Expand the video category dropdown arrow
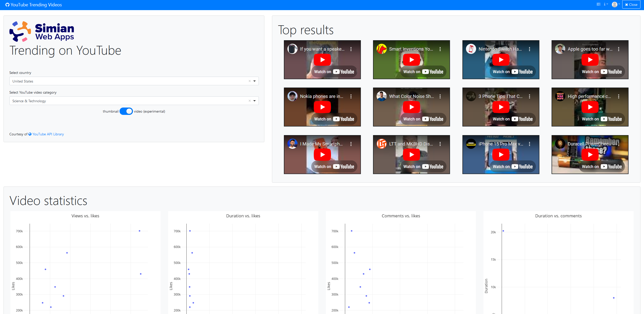This screenshot has height=314, width=644. click(x=255, y=101)
